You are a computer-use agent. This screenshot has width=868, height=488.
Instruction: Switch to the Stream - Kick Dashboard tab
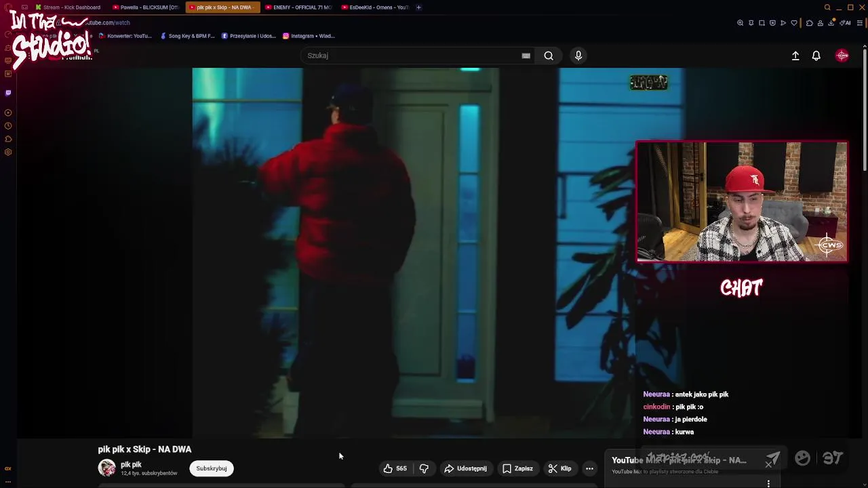coord(68,7)
